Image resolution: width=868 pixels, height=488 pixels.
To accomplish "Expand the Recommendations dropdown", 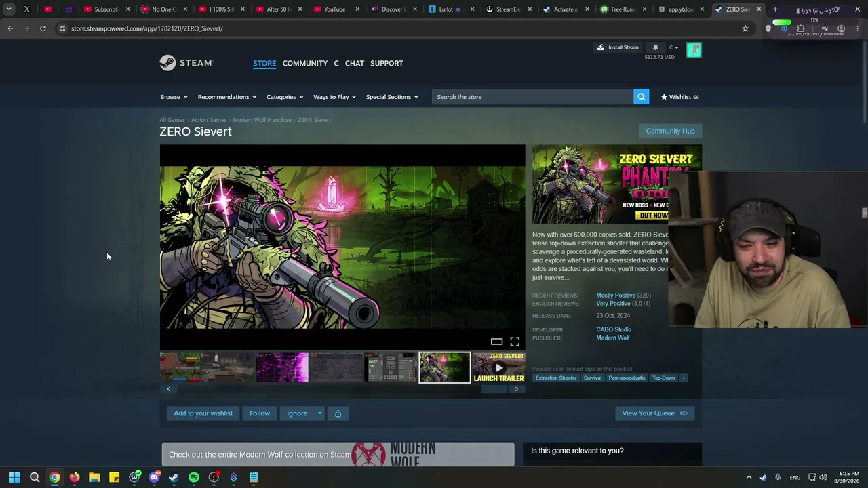I will point(227,97).
